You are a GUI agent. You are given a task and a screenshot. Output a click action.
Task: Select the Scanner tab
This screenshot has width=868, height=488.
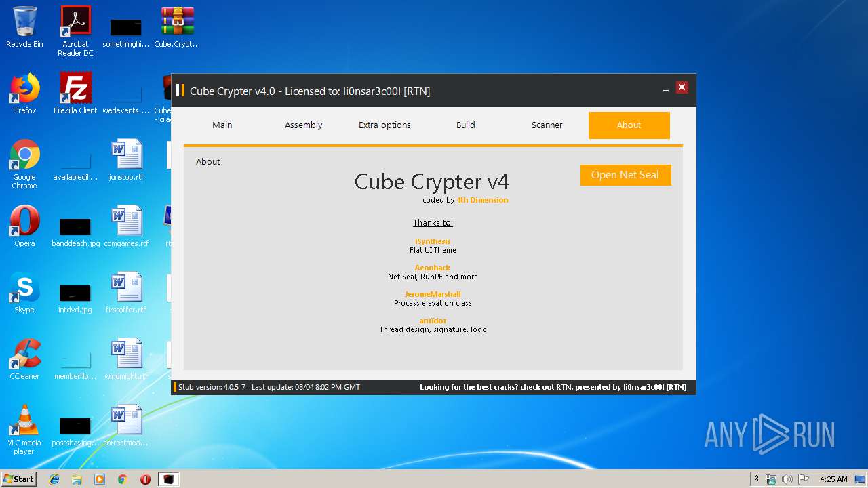pos(547,125)
